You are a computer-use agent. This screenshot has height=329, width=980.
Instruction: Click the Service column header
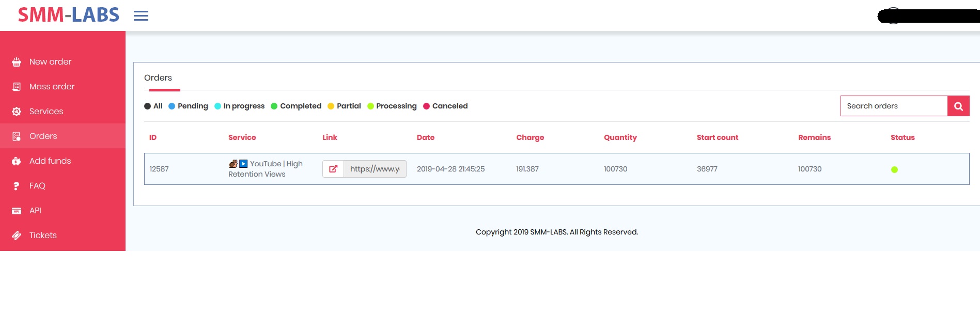[242, 137]
